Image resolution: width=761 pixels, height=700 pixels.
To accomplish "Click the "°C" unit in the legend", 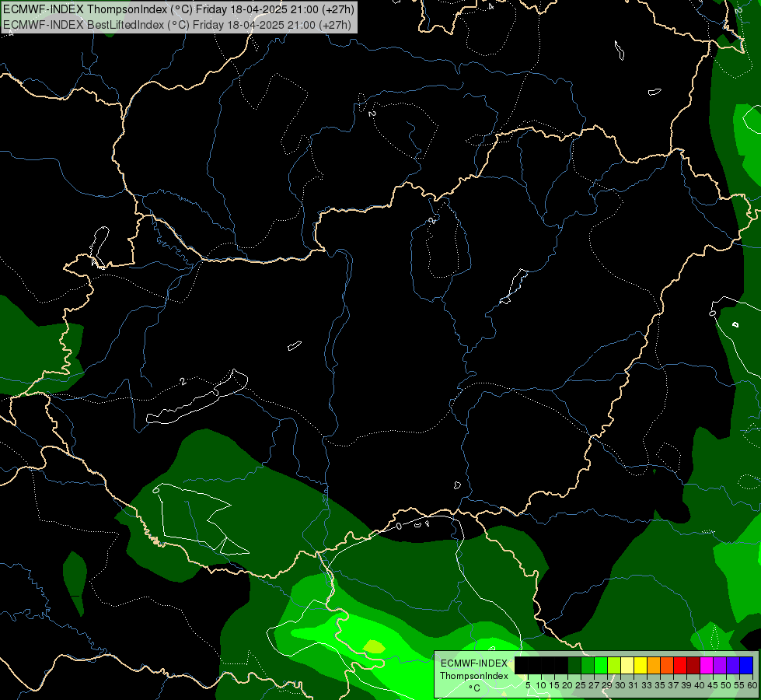I will coord(474,688).
